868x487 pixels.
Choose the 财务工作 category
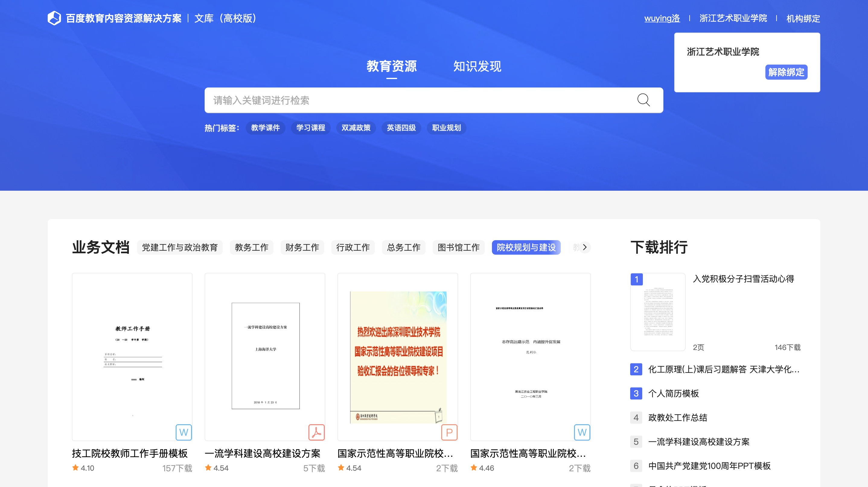pos(302,247)
